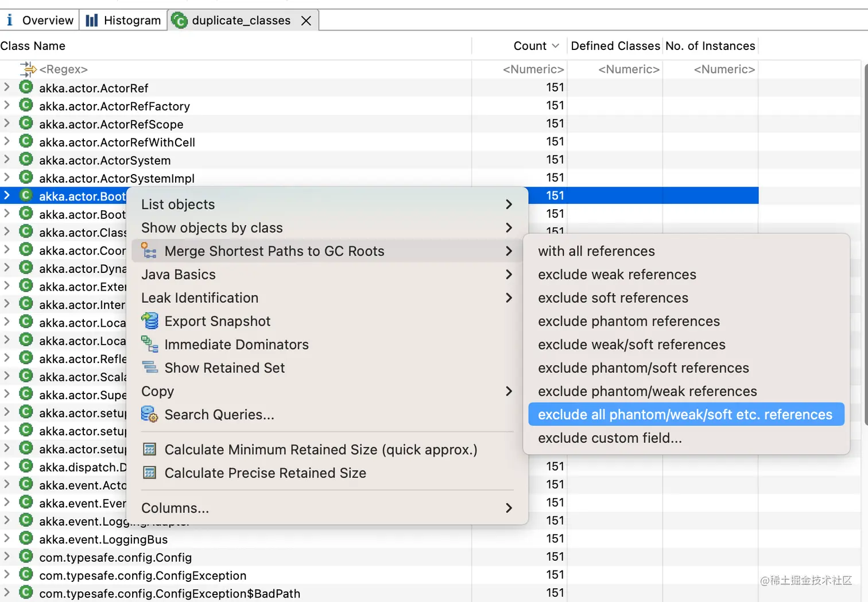The image size is (868, 602).
Task: Close the duplicate_classes tab
Action: click(x=307, y=21)
